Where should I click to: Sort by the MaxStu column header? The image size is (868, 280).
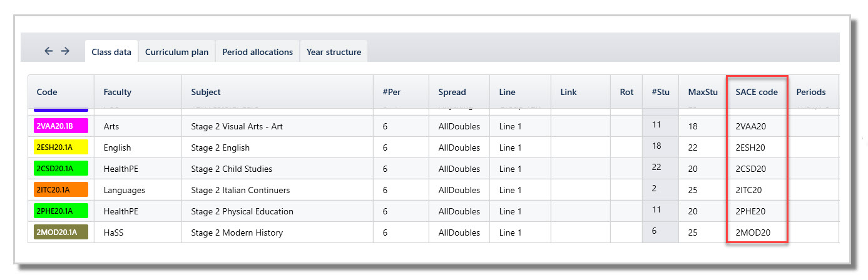[703, 92]
